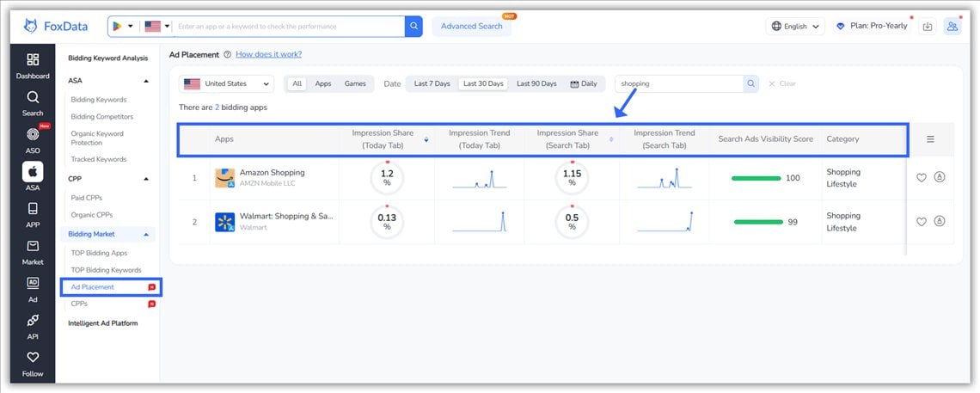980x393 pixels.
Task: Open Bidding Keywords in sidebar
Action: coord(99,100)
